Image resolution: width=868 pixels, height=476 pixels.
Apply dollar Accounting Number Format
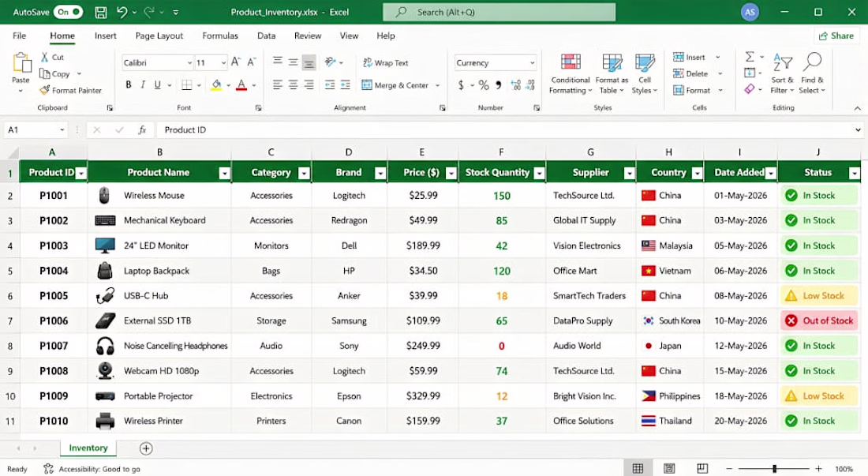[x=461, y=85]
